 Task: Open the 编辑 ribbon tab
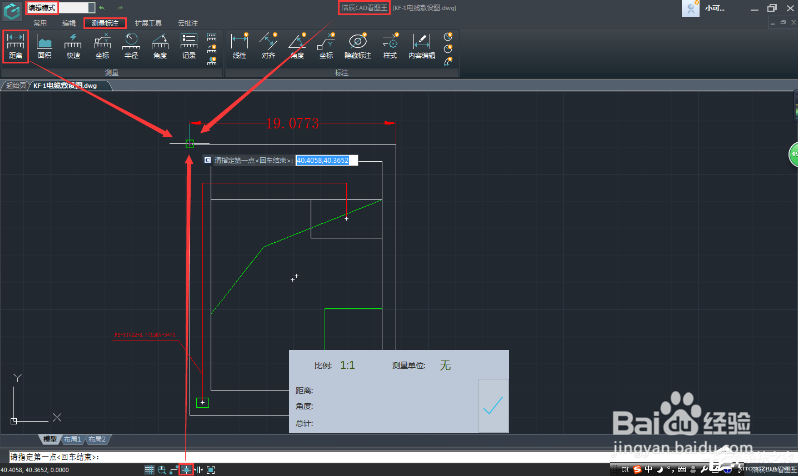[x=69, y=23]
